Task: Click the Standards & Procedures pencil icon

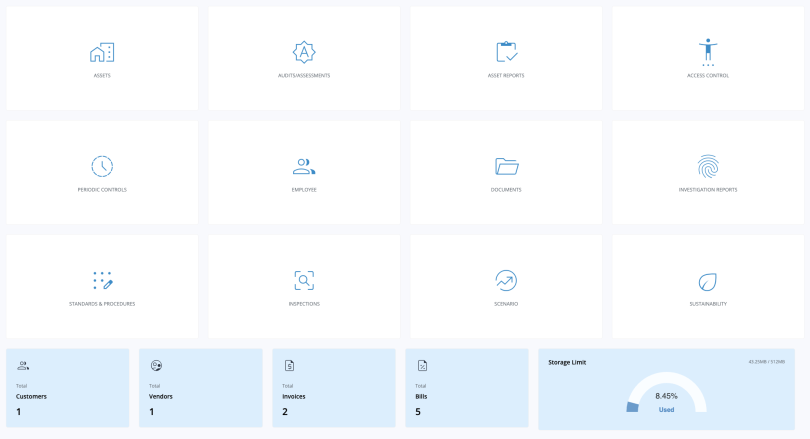Action: coord(102,280)
